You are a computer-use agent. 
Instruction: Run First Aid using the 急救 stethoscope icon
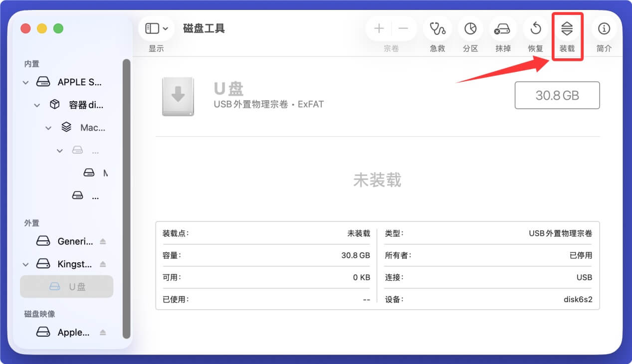pos(437,28)
